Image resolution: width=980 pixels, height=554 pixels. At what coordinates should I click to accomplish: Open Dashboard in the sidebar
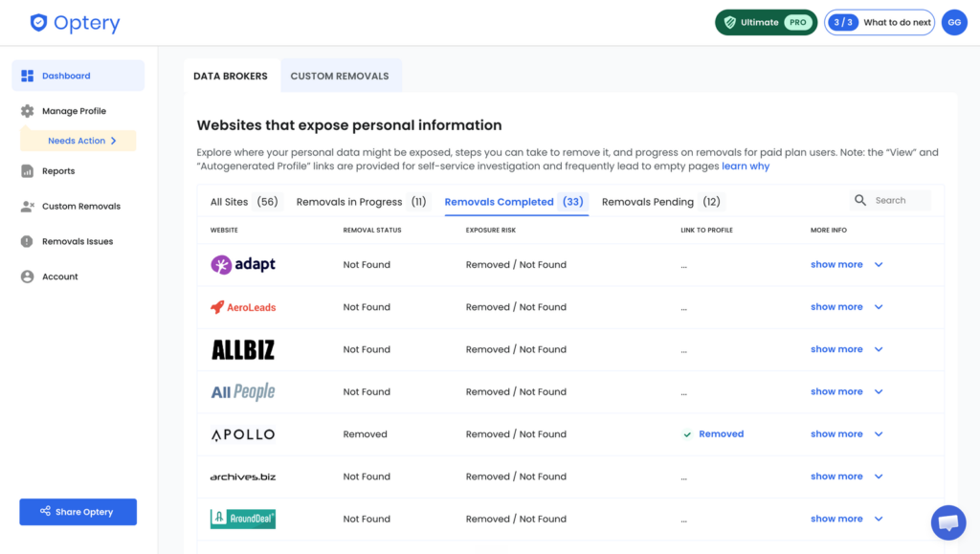point(78,76)
